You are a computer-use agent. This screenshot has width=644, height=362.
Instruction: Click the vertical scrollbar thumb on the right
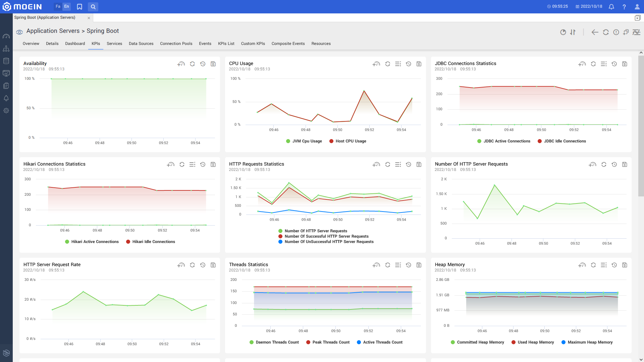coord(641,126)
